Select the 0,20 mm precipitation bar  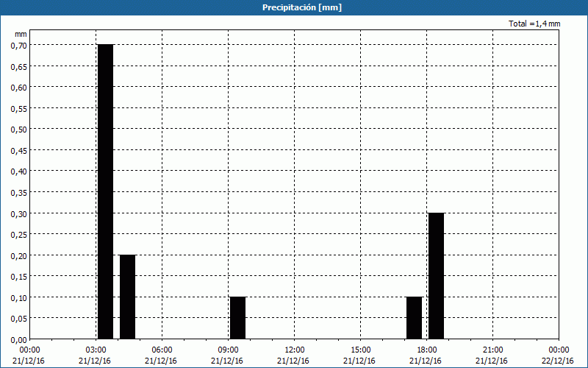click(x=127, y=297)
